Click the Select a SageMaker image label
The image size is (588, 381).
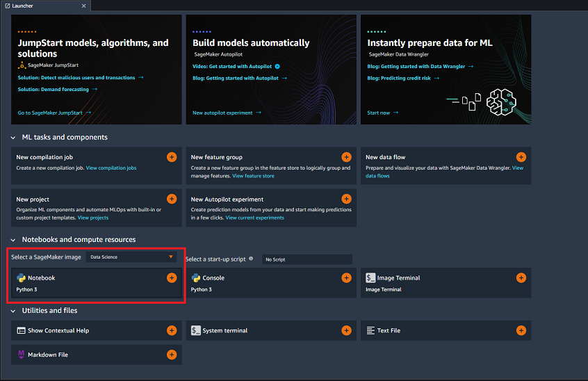coord(46,257)
